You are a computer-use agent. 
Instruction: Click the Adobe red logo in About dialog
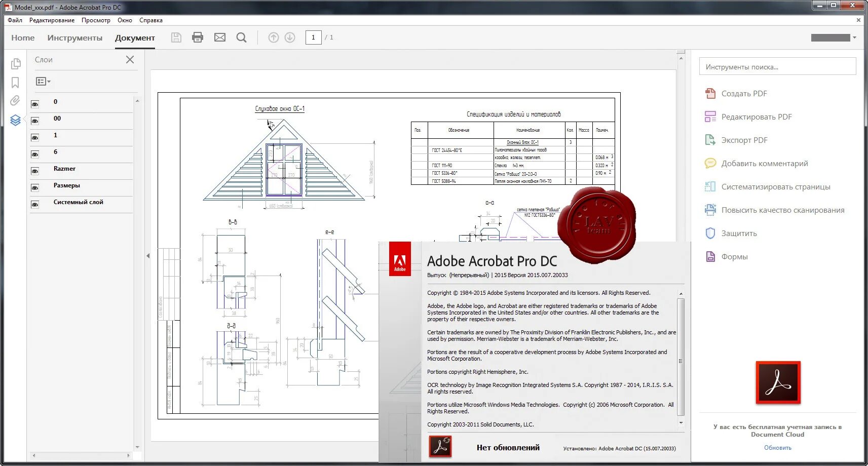400,259
